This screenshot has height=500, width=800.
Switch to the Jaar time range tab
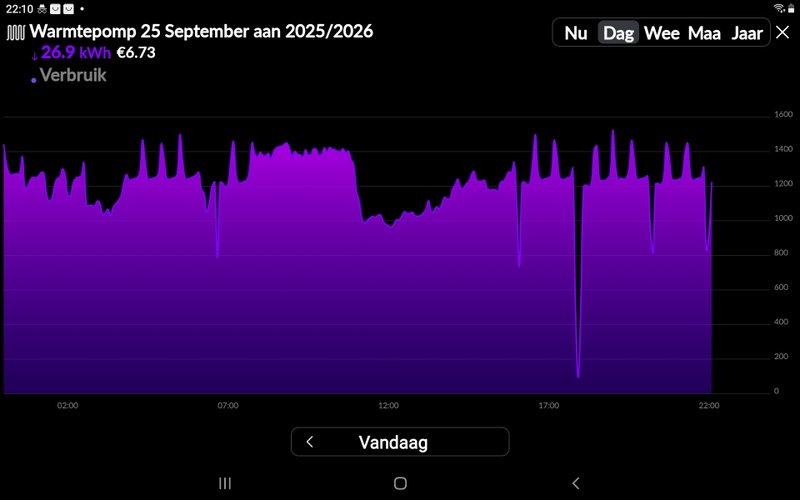coord(747,33)
